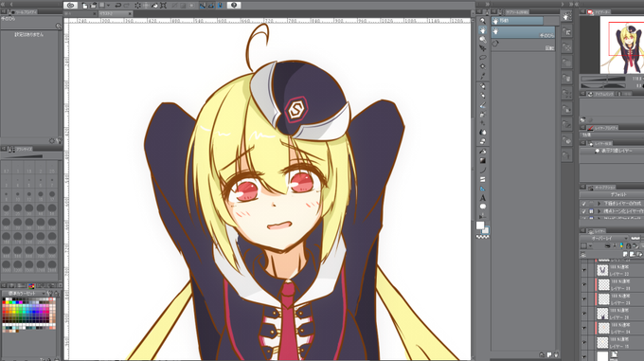644x361 pixels.
Task: Select the Brush tool
Action: pos(483,105)
